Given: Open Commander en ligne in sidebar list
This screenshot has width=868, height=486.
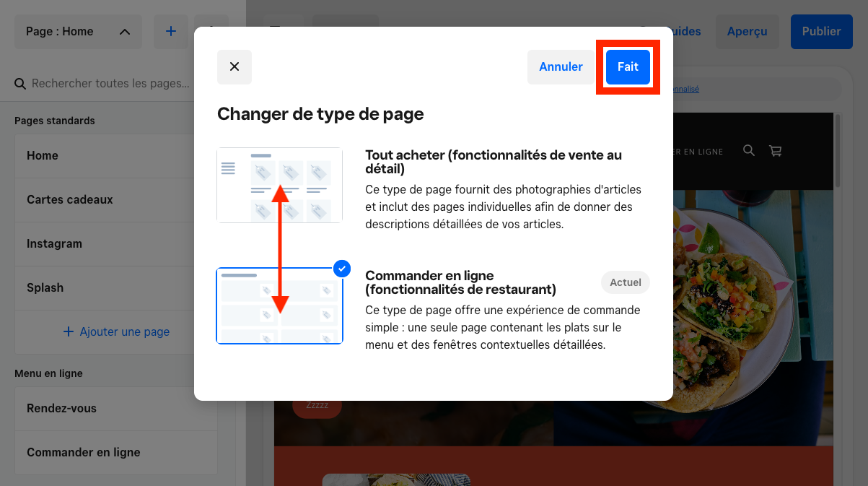Looking at the screenshot, I should (x=115, y=452).
